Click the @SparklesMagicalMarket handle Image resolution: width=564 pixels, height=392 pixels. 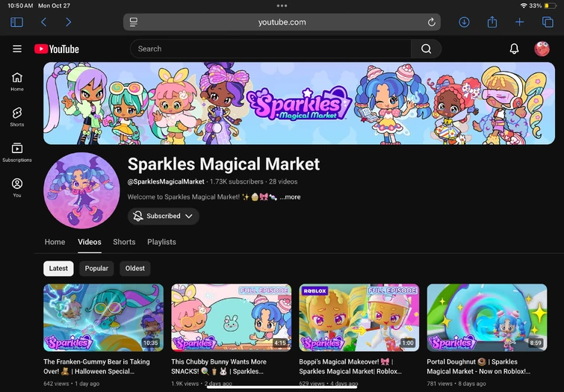click(166, 181)
